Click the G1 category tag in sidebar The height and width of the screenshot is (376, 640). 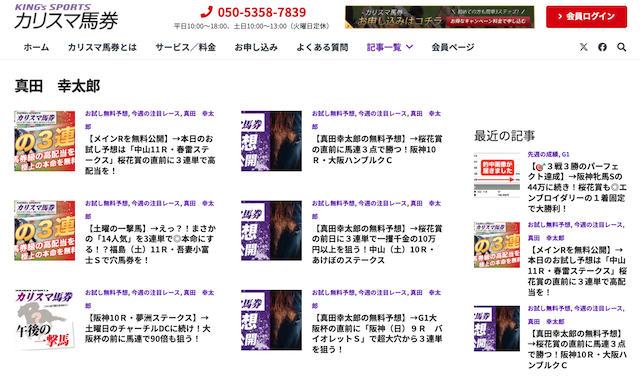click(565, 154)
